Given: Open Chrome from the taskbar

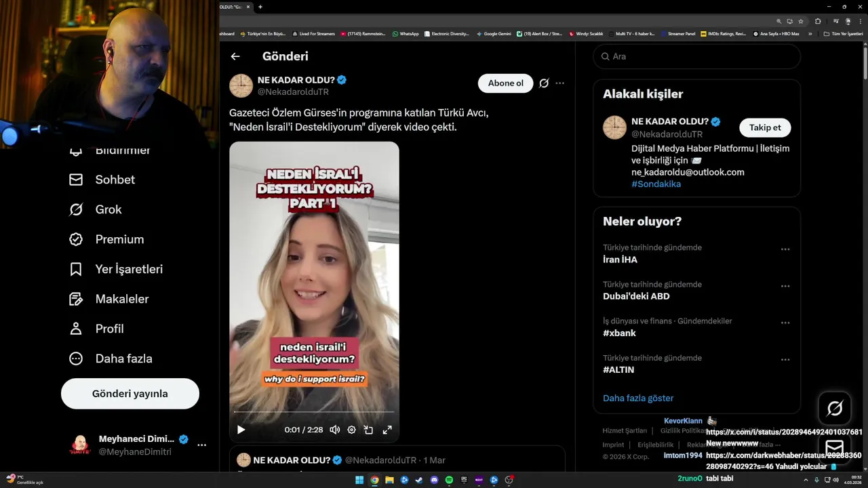Looking at the screenshot, I should tap(374, 480).
